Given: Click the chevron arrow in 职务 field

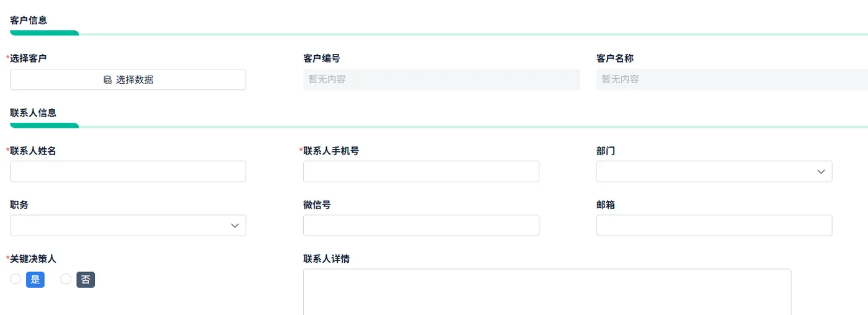Looking at the screenshot, I should click(235, 226).
